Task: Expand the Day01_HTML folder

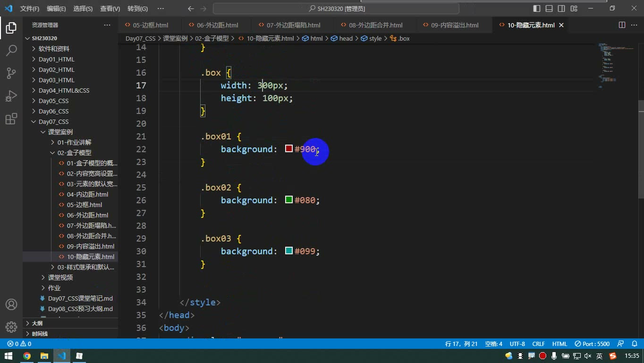Action: tap(70, 59)
